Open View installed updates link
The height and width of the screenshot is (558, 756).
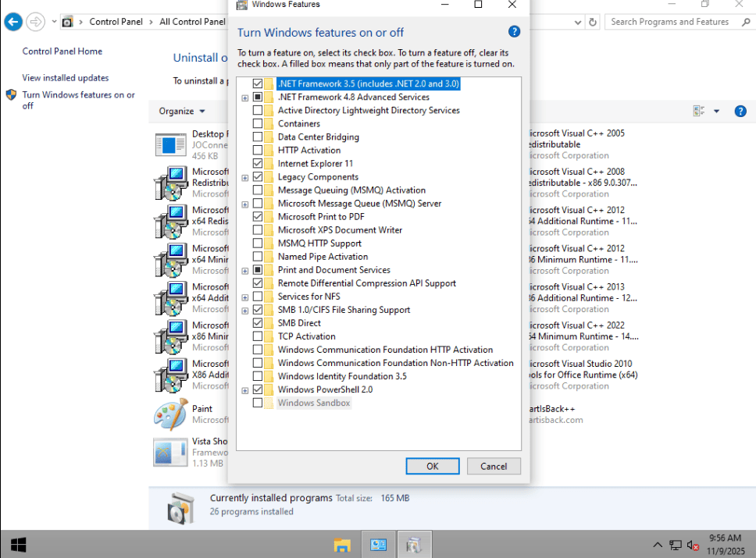[66, 77]
